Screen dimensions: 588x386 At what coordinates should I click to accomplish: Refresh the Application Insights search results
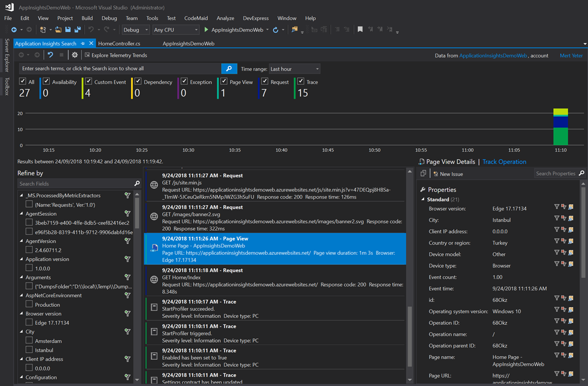click(x=50, y=55)
